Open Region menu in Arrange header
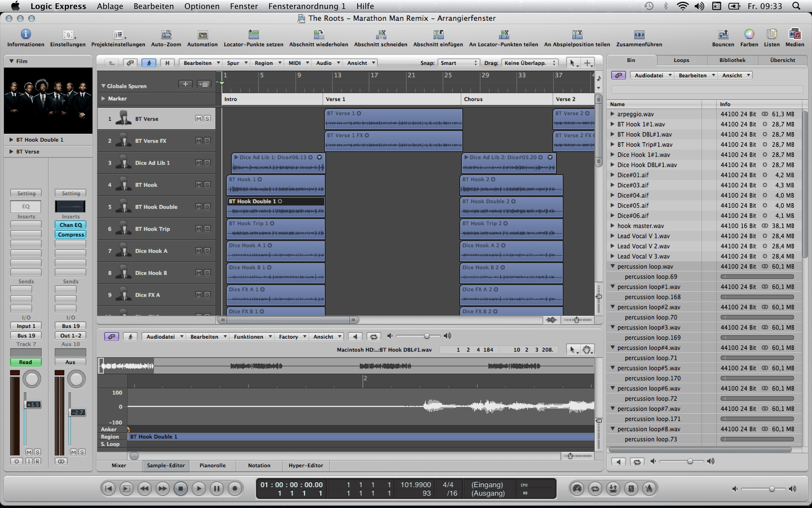Screen dimensions: 812x508 point(267,63)
